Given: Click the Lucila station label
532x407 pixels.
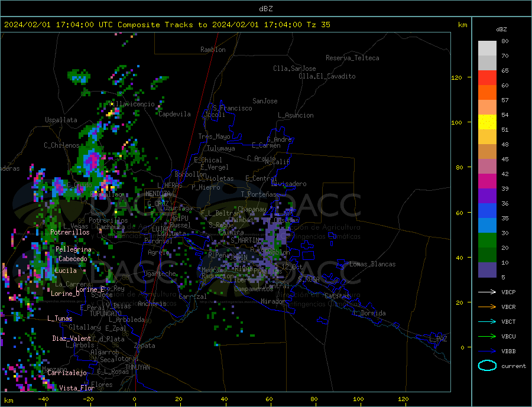Looking at the screenshot, I should point(66,271).
